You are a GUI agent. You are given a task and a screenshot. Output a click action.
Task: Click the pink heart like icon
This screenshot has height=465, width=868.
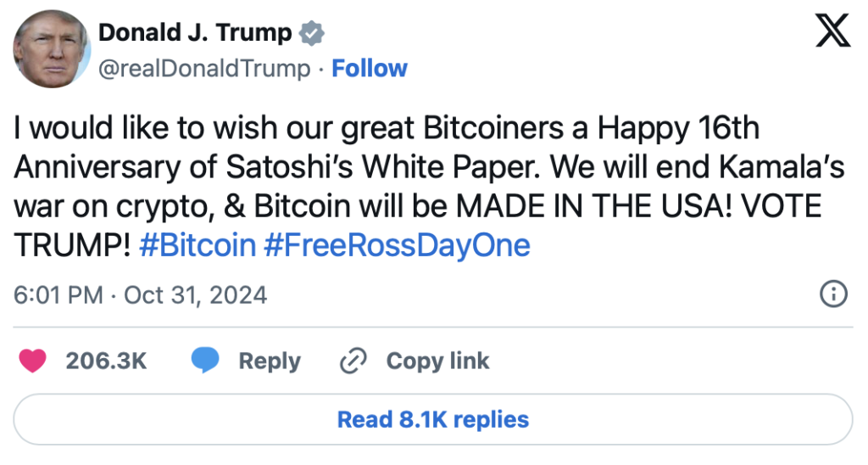tap(34, 361)
